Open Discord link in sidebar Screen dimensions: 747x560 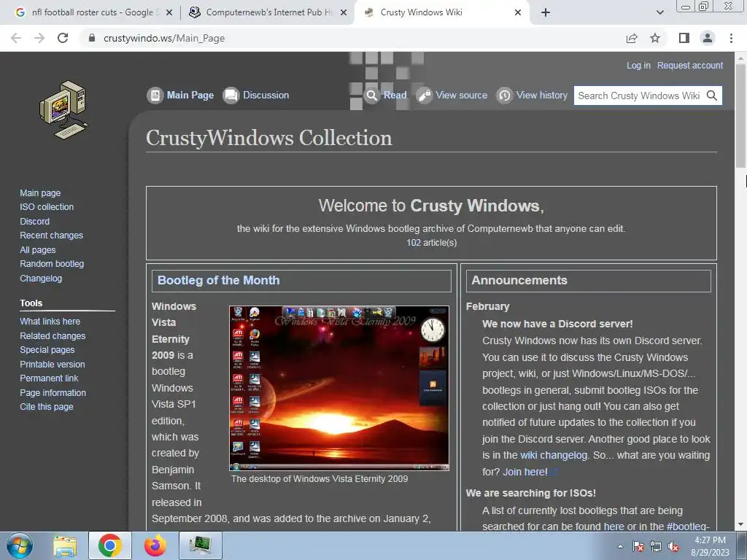click(x=34, y=222)
